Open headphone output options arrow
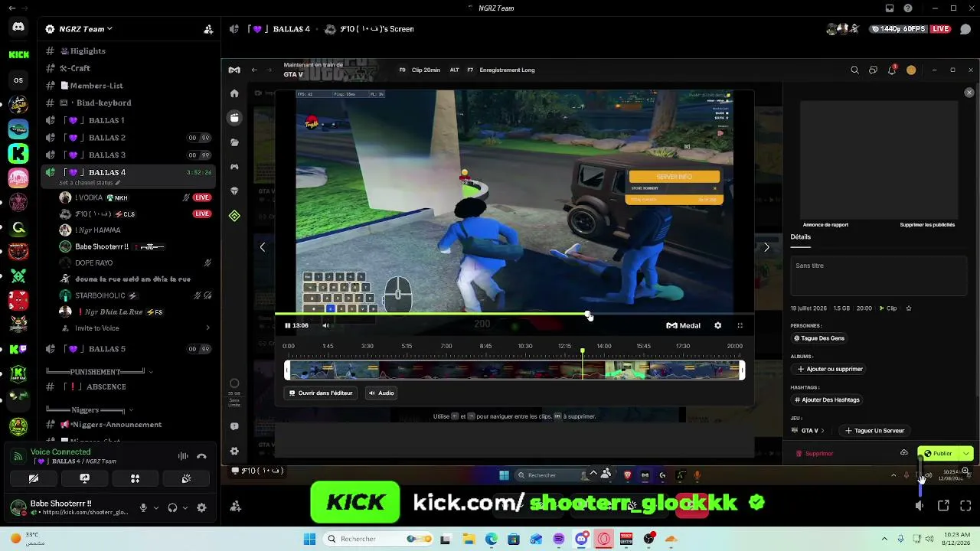Image resolution: width=980 pixels, height=551 pixels. (x=185, y=507)
